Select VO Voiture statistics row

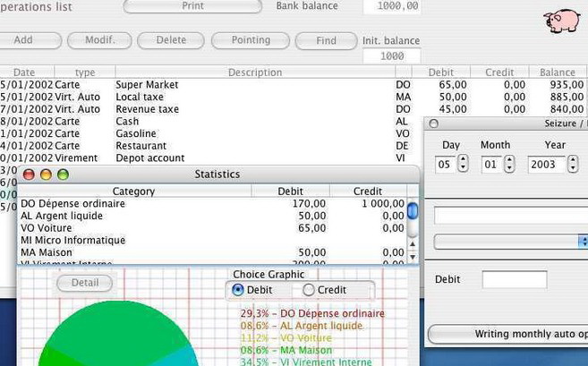(x=212, y=228)
